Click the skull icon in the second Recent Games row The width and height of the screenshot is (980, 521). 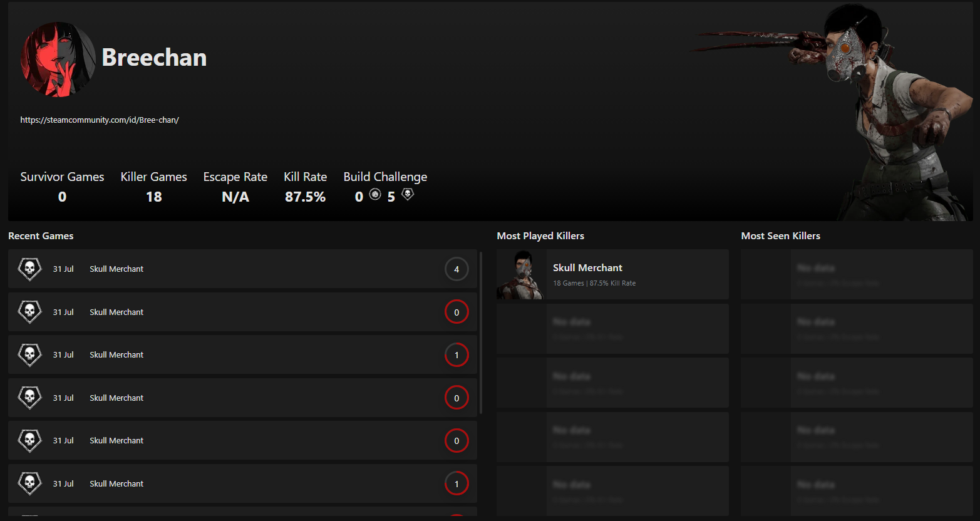click(x=29, y=312)
